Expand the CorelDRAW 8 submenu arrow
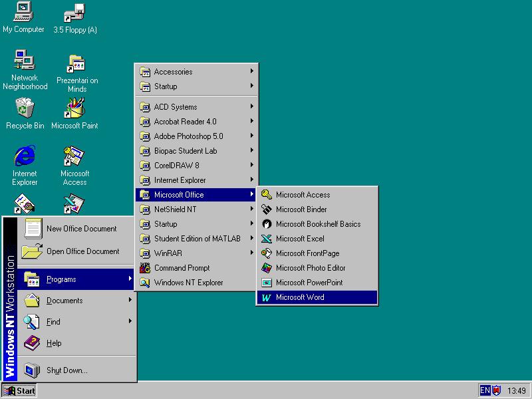 coord(252,164)
